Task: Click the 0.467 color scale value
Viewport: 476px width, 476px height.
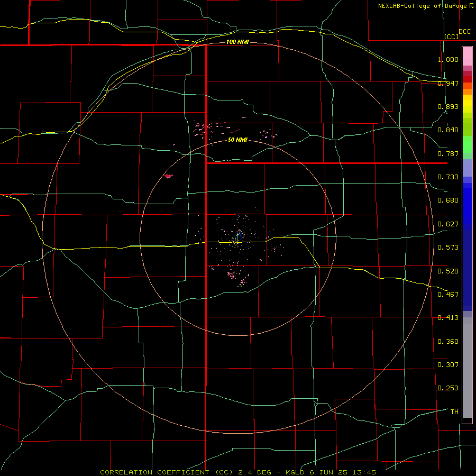Action: click(448, 294)
